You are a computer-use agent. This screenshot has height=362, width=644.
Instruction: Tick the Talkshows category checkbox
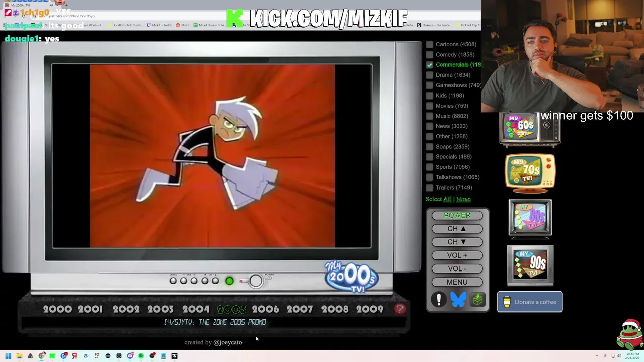[x=429, y=177]
